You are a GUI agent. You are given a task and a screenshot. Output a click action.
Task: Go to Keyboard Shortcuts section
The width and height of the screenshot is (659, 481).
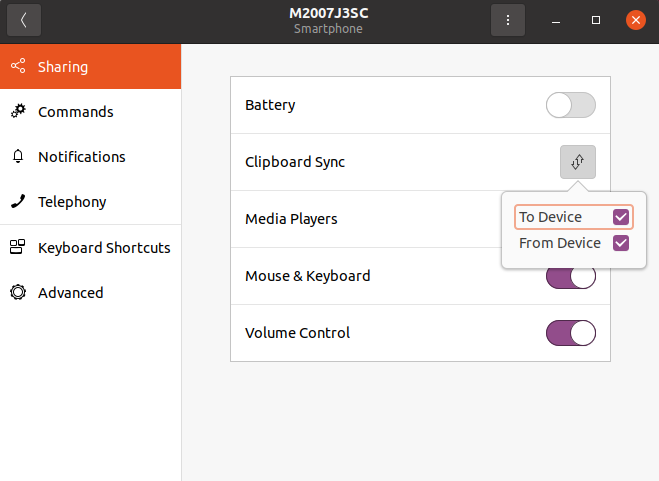tap(104, 248)
